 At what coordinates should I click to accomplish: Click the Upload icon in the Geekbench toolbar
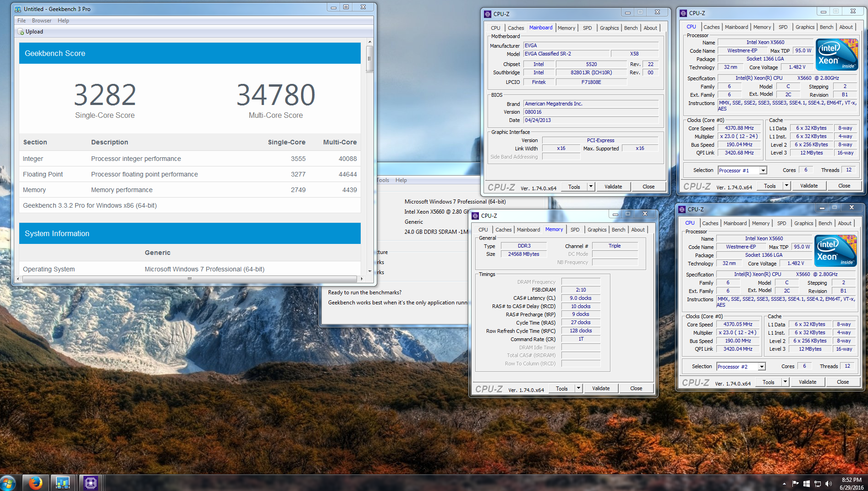21,32
